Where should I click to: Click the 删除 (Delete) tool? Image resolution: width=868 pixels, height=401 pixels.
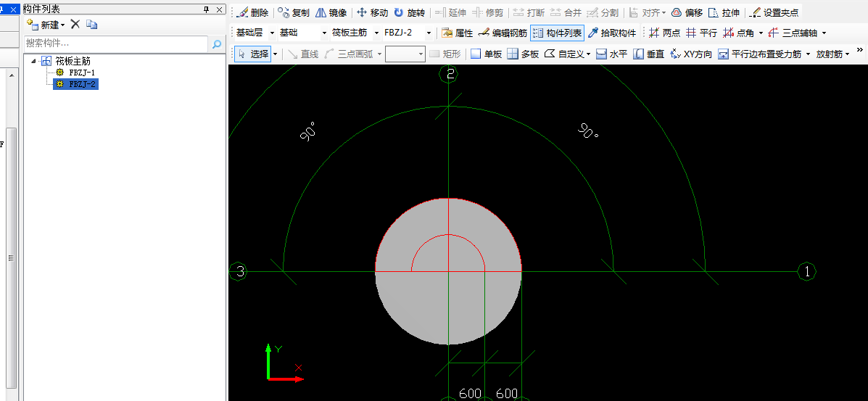click(x=253, y=12)
